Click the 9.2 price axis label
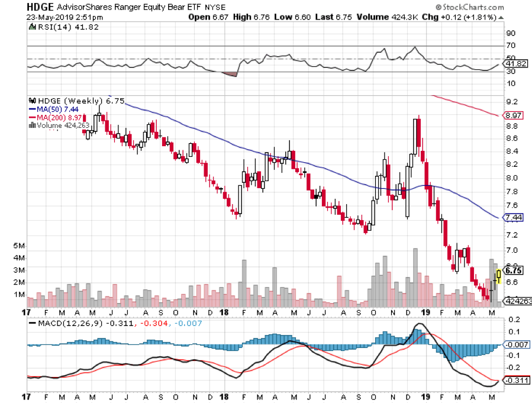The height and width of the screenshot is (403, 532). (512, 102)
